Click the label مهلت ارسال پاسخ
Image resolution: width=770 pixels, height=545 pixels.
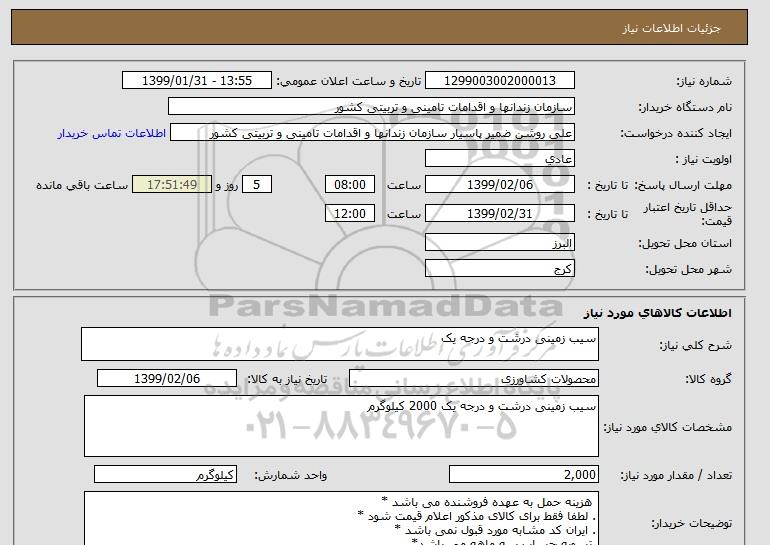coord(683,185)
